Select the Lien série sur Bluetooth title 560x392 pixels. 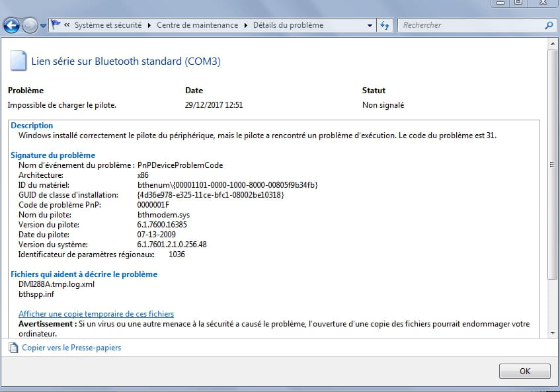click(126, 61)
